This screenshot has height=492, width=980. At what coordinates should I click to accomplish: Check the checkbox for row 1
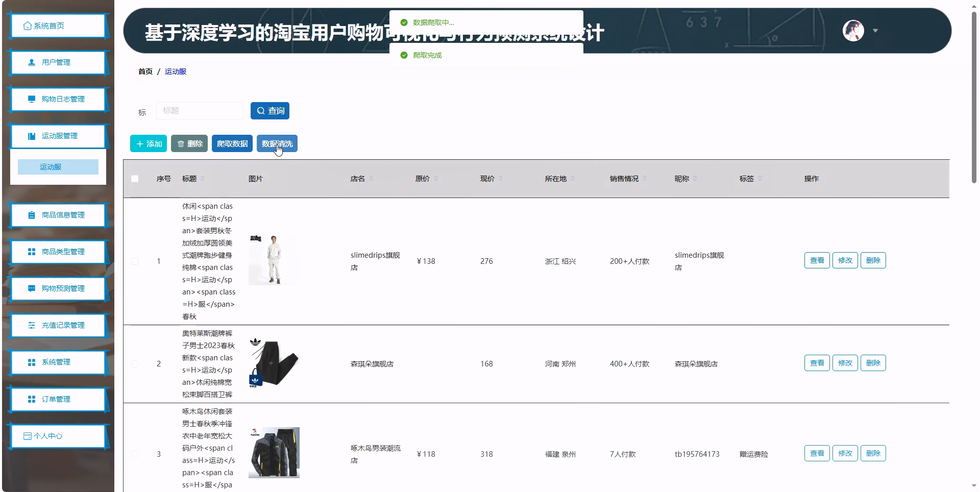coord(135,261)
